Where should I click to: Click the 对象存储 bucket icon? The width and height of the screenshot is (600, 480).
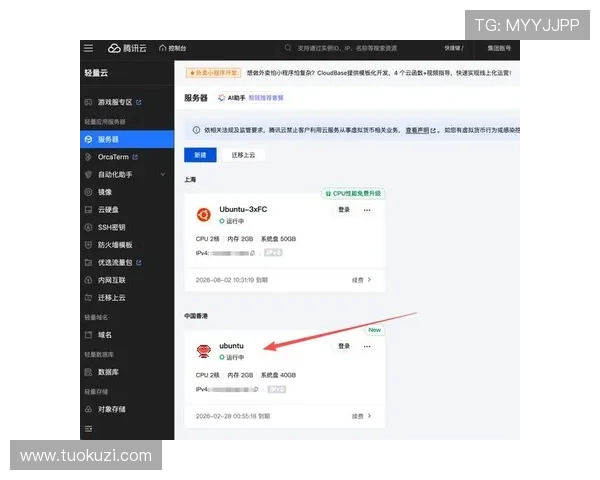click(88, 409)
